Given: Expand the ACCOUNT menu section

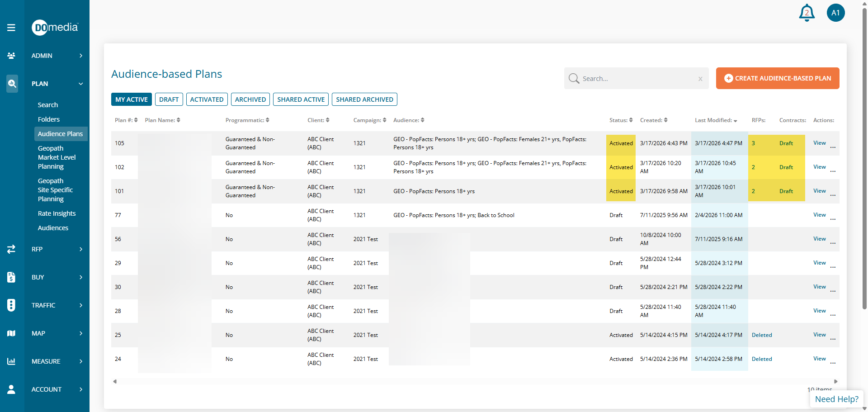Looking at the screenshot, I should click(x=57, y=389).
